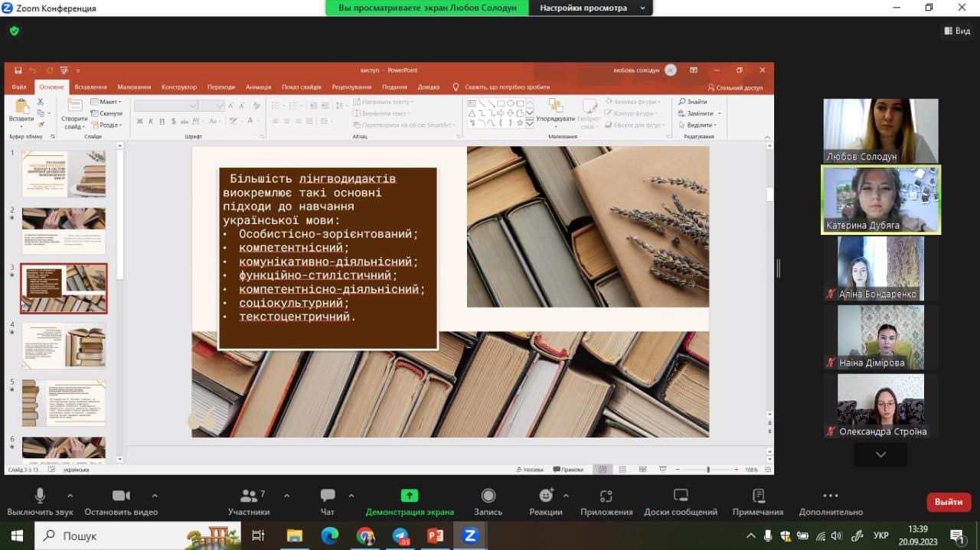Click the tell-me search field in PowerPoint
Image resolution: width=980 pixels, height=550 pixels.
click(x=501, y=87)
